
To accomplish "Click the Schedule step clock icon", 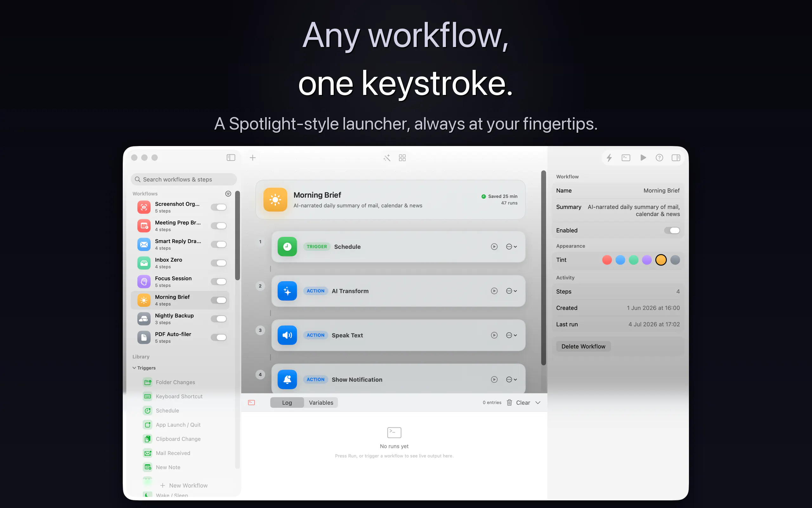I will click(287, 247).
